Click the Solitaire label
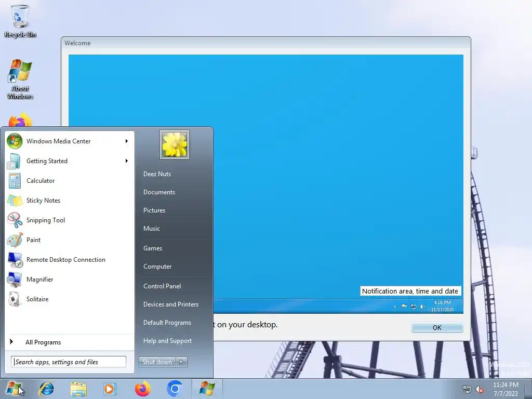The image size is (532, 399). 37,299
